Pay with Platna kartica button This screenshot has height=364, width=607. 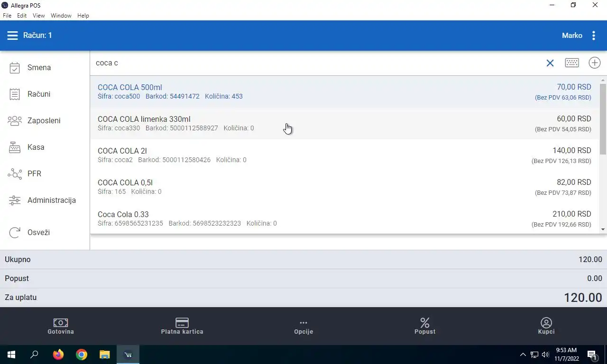point(182,326)
